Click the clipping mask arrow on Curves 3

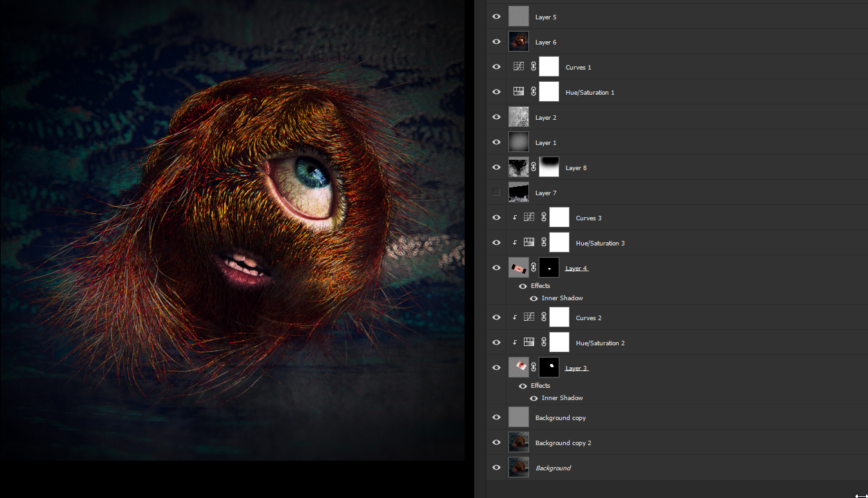tap(514, 218)
